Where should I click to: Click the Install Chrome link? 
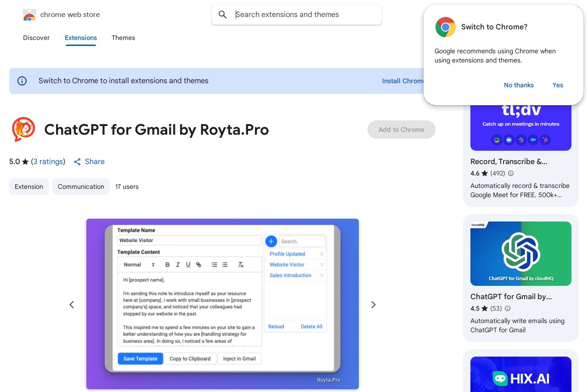coord(403,81)
